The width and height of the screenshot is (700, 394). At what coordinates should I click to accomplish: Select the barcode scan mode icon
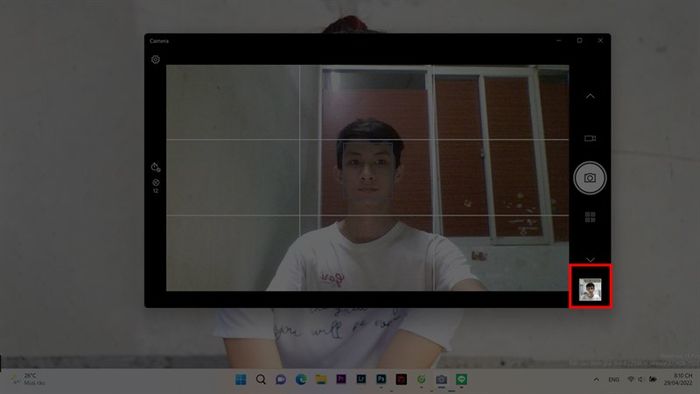coord(590,217)
